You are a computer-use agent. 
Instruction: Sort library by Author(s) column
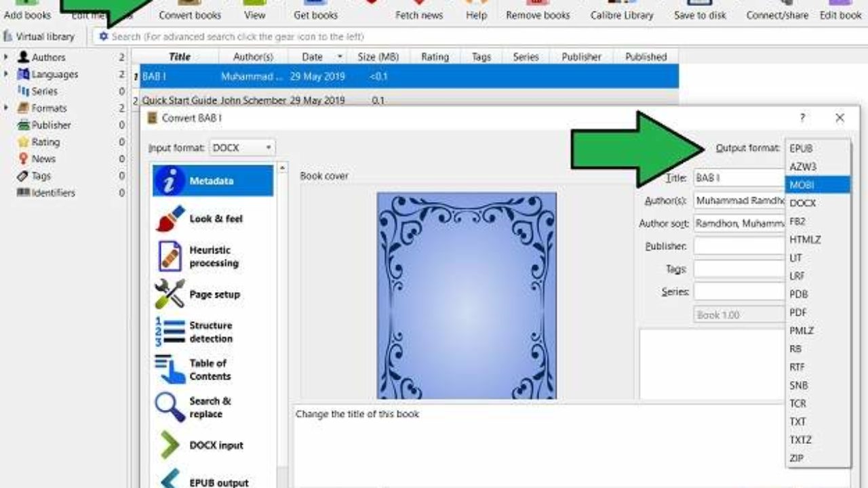coord(253,57)
